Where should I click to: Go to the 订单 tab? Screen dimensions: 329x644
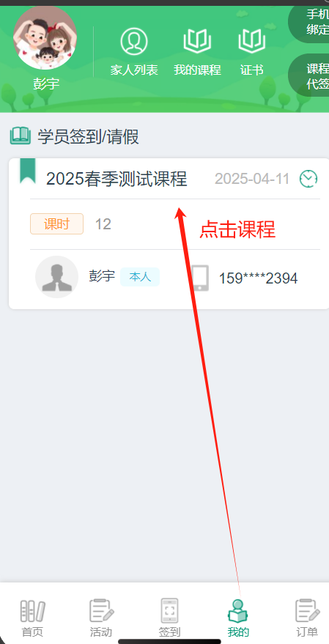[307, 618]
